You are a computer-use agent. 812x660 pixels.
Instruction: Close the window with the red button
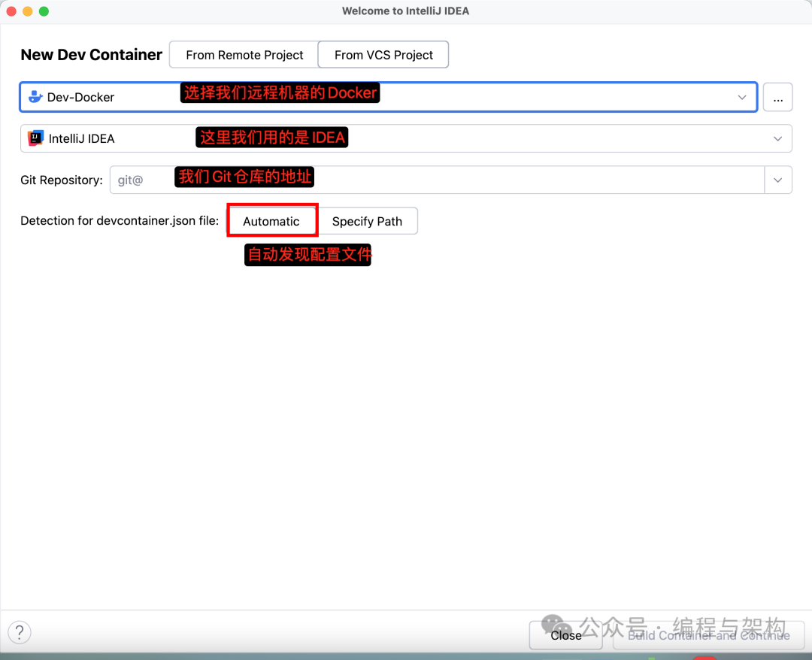(11, 11)
